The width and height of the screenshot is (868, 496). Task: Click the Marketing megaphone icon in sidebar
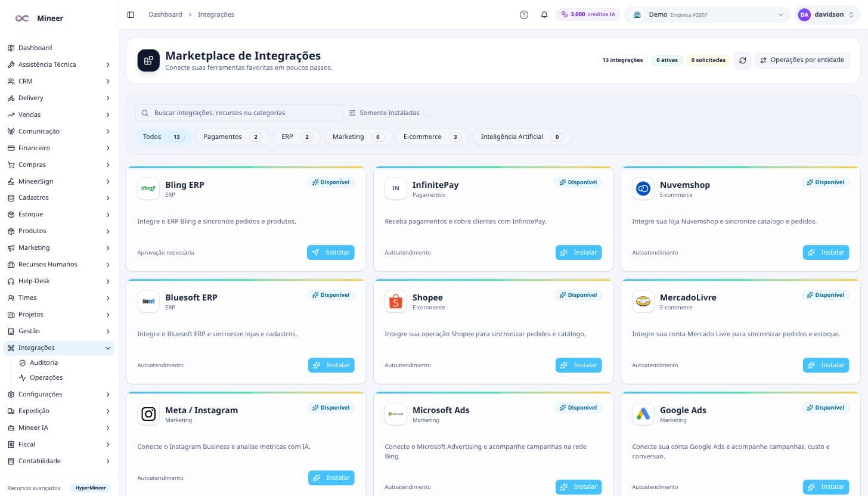tap(11, 247)
